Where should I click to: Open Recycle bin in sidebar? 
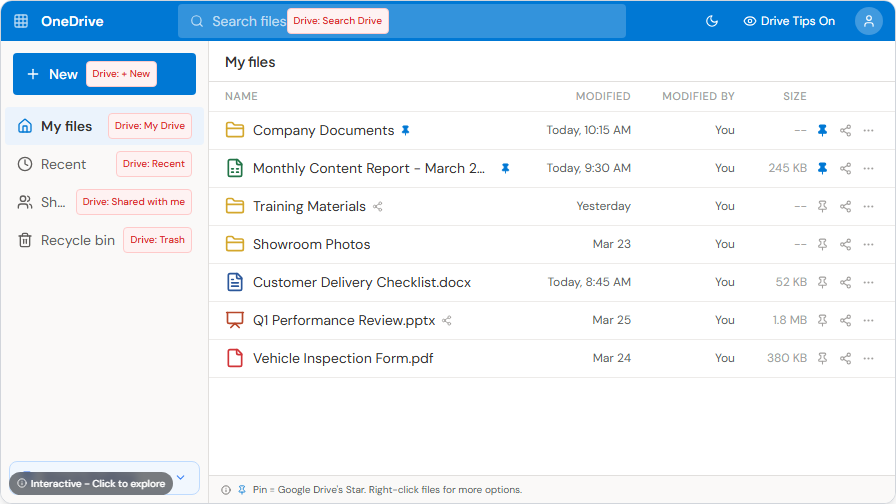click(104, 240)
